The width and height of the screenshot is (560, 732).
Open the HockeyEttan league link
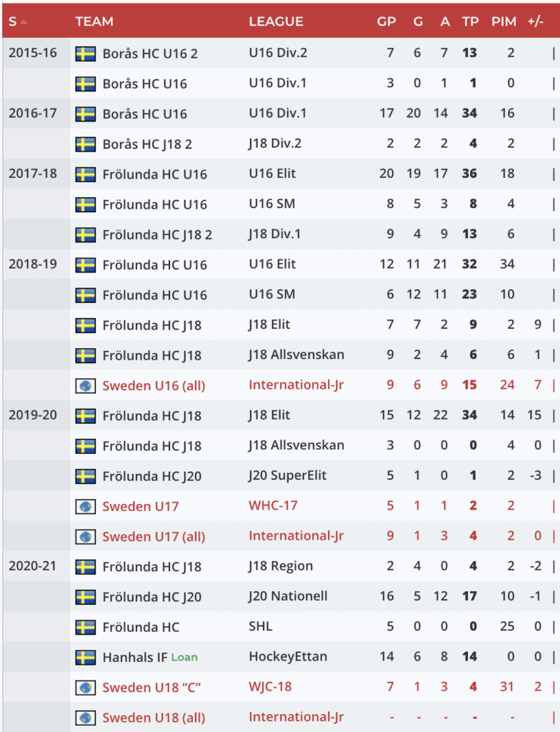(284, 656)
